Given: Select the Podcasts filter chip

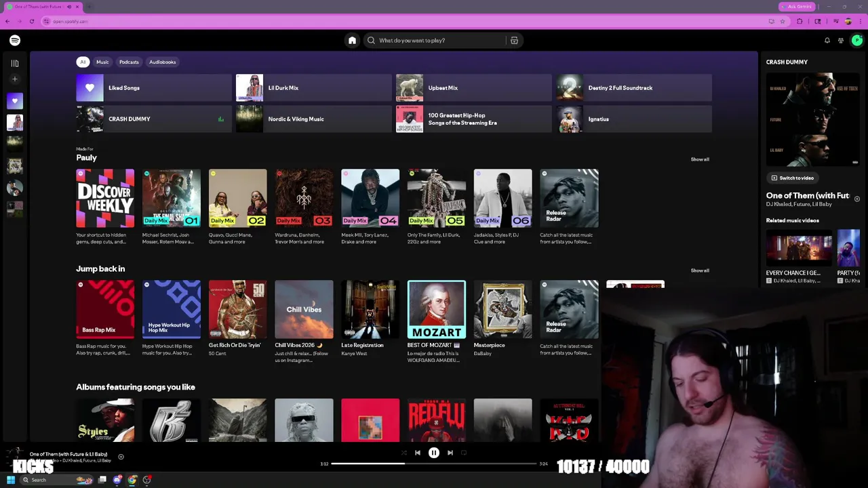Looking at the screenshot, I should click(x=129, y=62).
